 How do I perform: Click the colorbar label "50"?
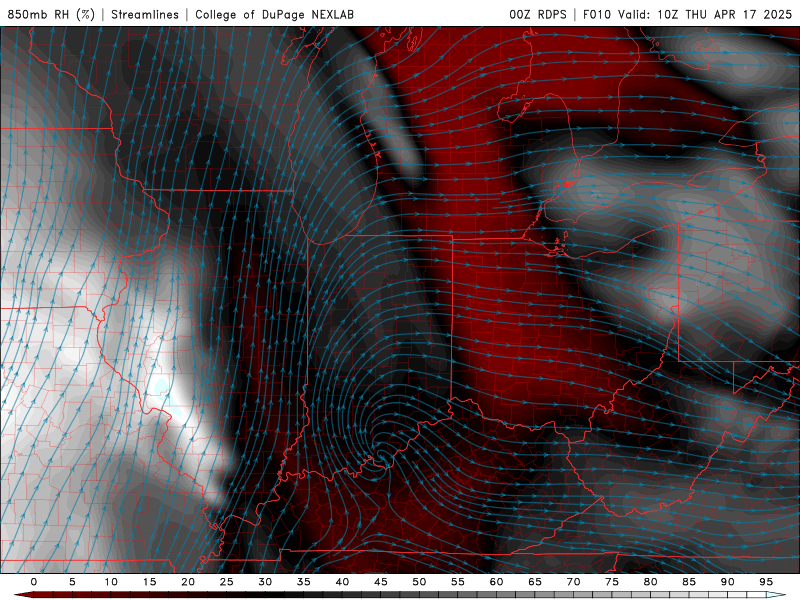[x=419, y=582]
